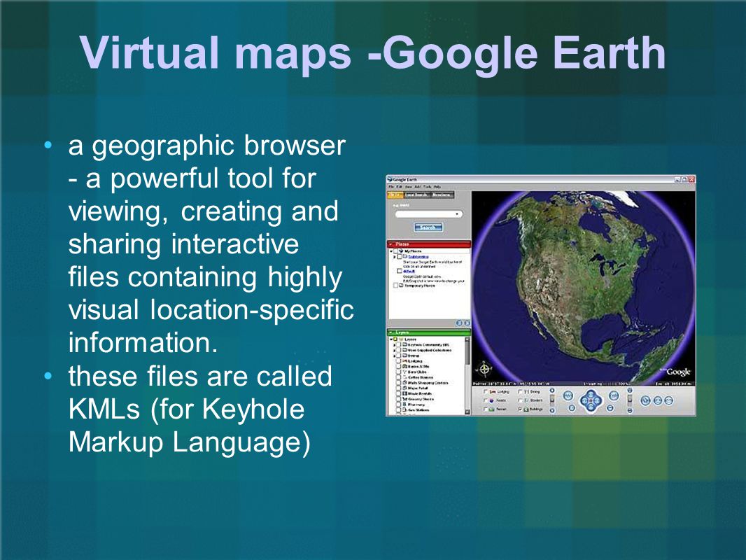Click the Search button

[x=429, y=227]
